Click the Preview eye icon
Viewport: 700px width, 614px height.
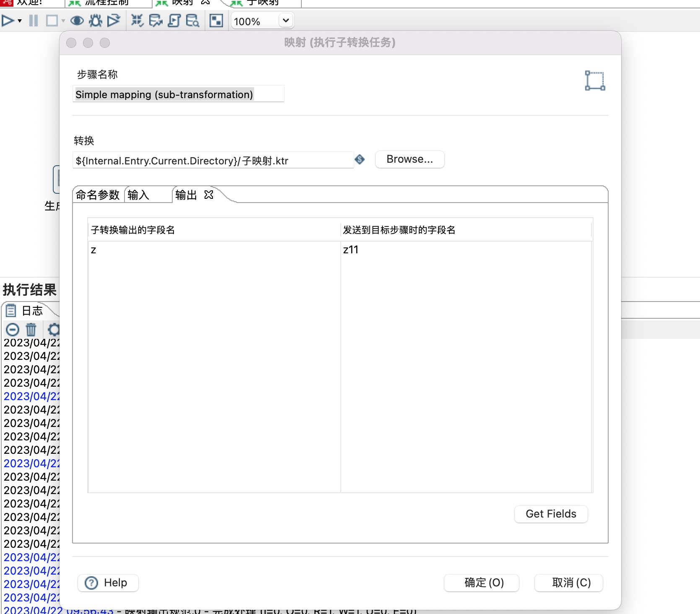[77, 21]
